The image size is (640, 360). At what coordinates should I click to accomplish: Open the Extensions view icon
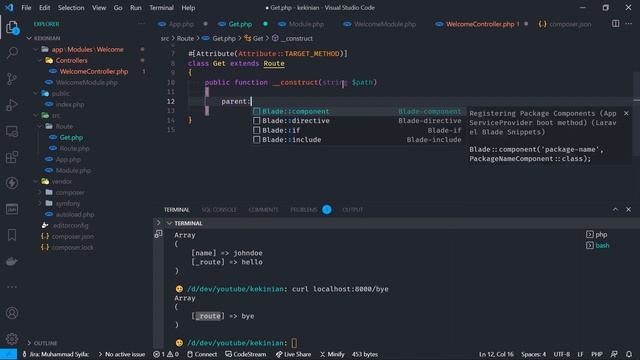(12, 157)
